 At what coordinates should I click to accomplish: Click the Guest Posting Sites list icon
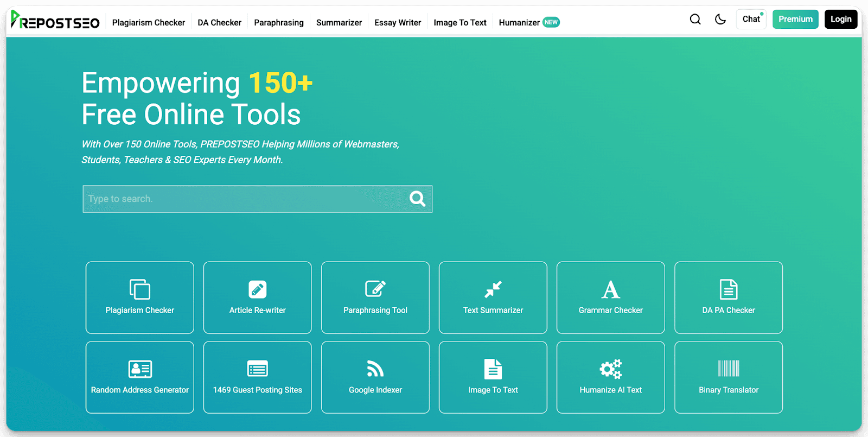pos(258,369)
